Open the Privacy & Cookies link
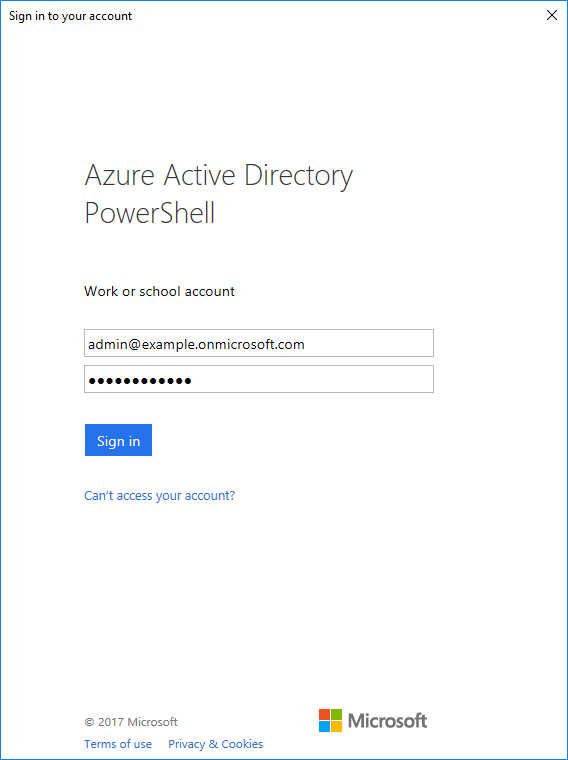Image resolution: width=568 pixels, height=760 pixels. 216,744
